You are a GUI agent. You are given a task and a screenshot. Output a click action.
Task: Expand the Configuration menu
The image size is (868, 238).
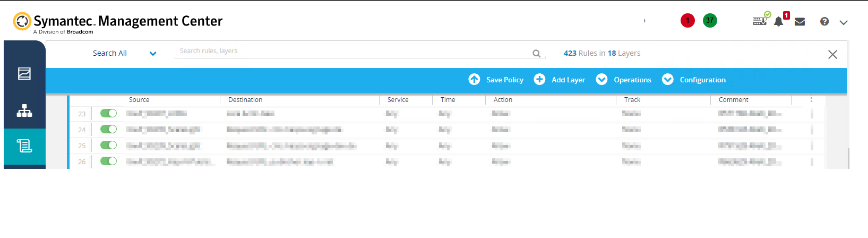point(694,80)
